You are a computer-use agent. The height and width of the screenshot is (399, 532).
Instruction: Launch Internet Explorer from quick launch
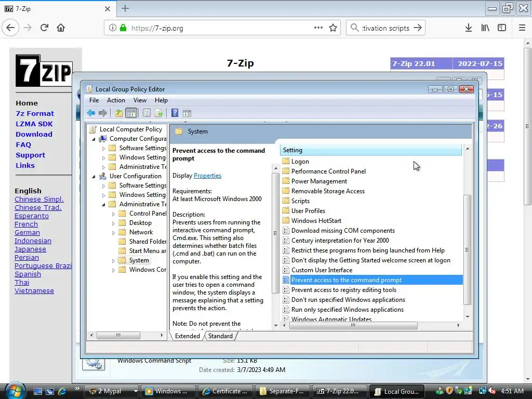[x=62, y=391]
